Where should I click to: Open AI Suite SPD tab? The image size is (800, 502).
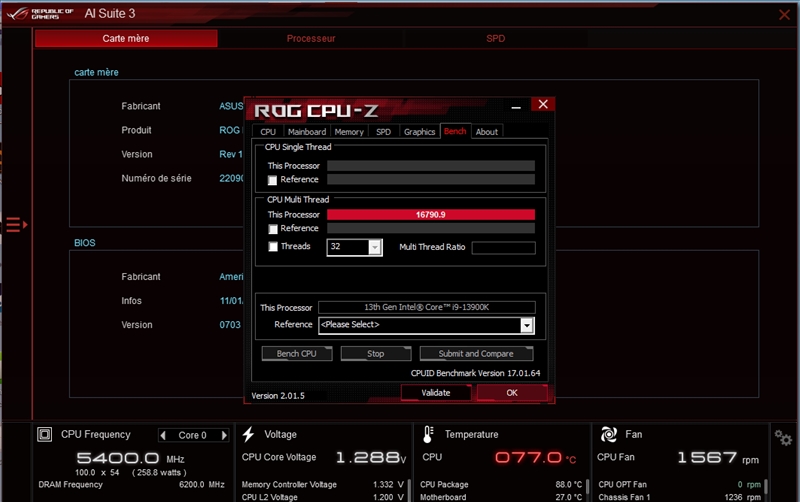[495, 38]
